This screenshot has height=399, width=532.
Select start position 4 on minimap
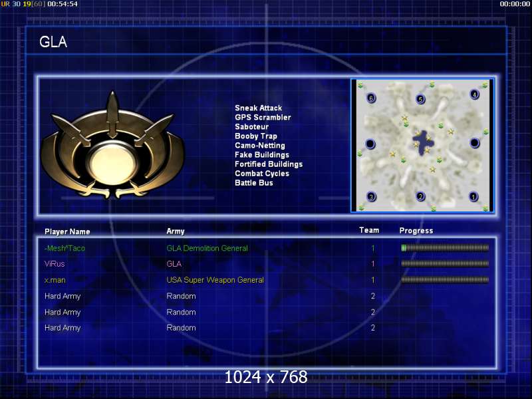pyautogui.click(x=474, y=94)
